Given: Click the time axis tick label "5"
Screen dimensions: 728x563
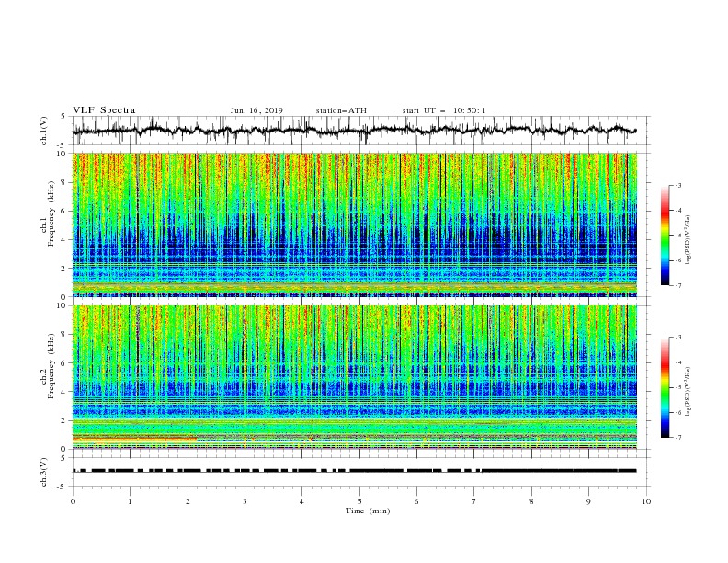Looking at the screenshot, I should tap(359, 501).
